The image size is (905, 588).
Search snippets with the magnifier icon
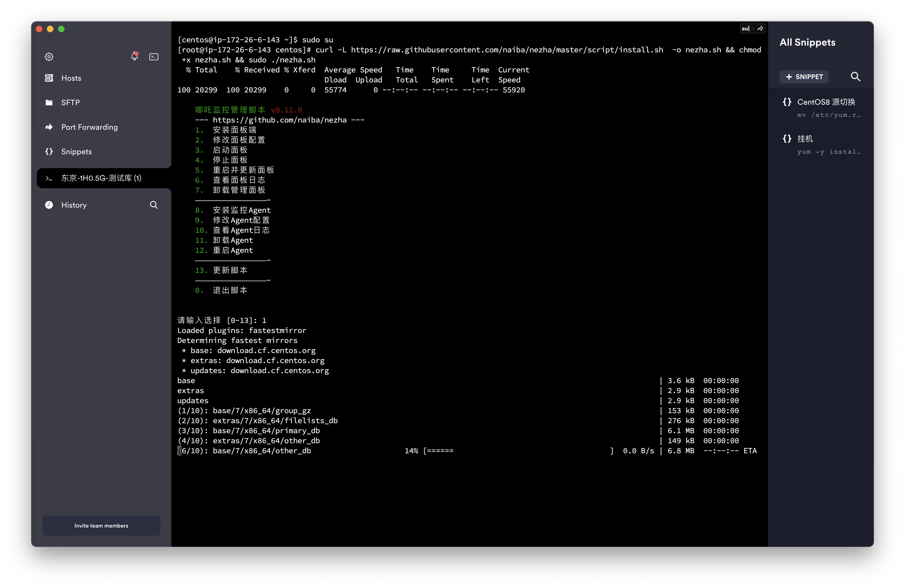pyautogui.click(x=855, y=77)
